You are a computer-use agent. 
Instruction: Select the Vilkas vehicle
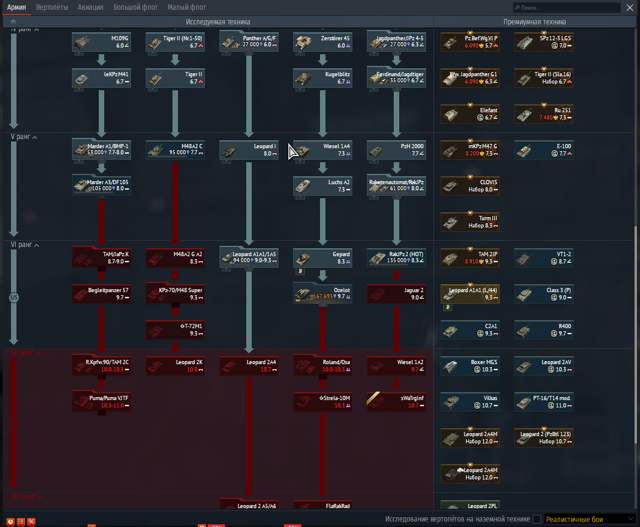pyautogui.click(x=470, y=402)
